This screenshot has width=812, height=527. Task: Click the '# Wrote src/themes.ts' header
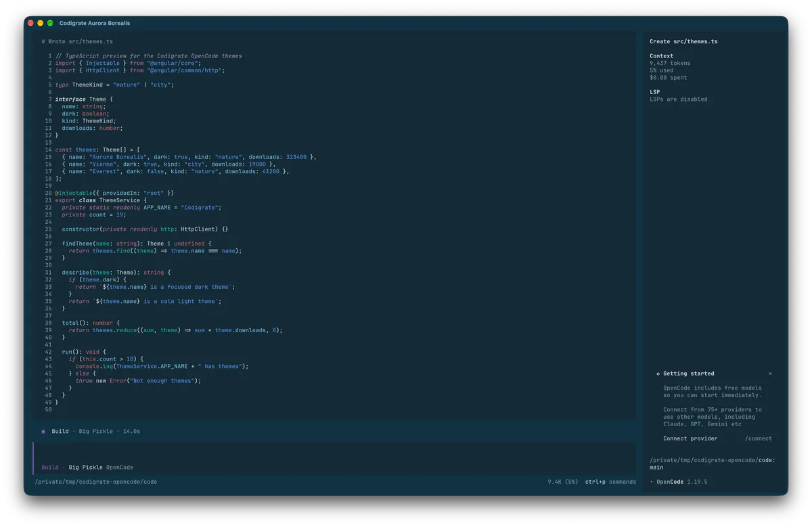pyautogui.click(x=77, y=41)
